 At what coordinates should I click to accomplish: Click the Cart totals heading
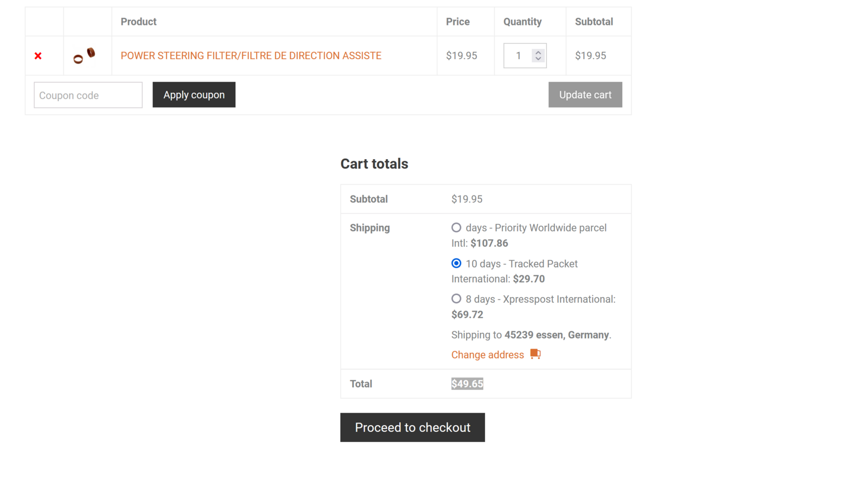coord(374,164)
